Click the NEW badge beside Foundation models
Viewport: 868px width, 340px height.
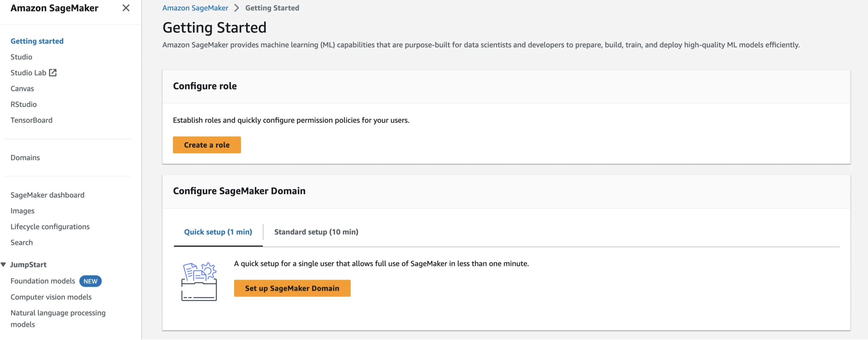pyautogui.click(x=90, y=281)
